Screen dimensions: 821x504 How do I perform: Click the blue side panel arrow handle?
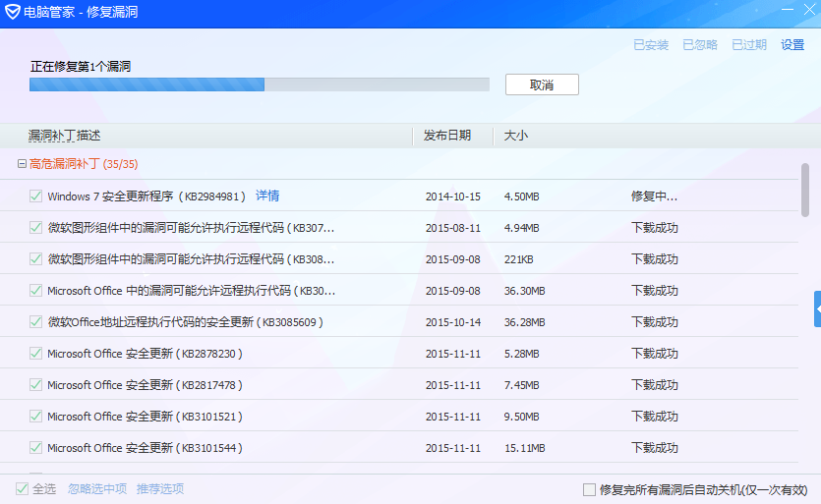tap(817, 308)
